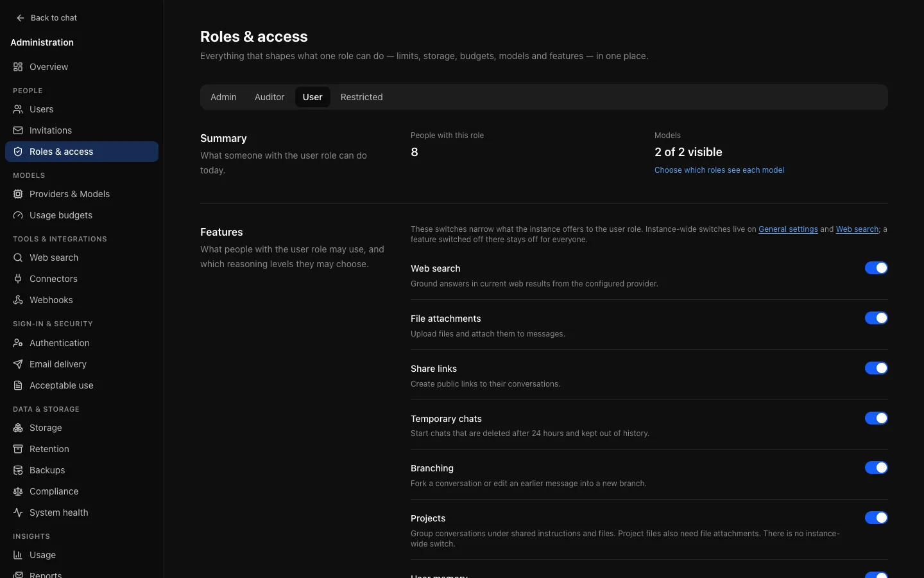Click the Email delivery paper plane icon
Viewport: 924px width, 578px height.
(x=18, y=364)
